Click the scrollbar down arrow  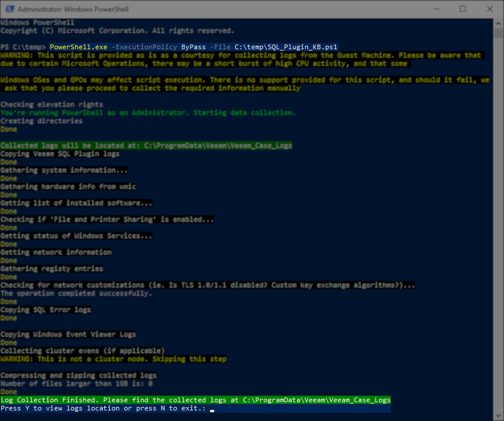click(x=499, y=414)
